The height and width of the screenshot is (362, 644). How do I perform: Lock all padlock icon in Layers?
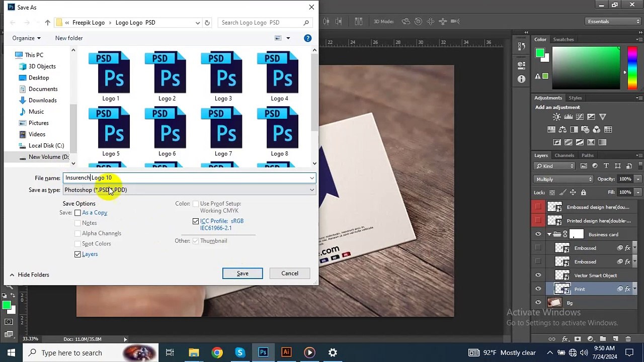click(583, 193)
